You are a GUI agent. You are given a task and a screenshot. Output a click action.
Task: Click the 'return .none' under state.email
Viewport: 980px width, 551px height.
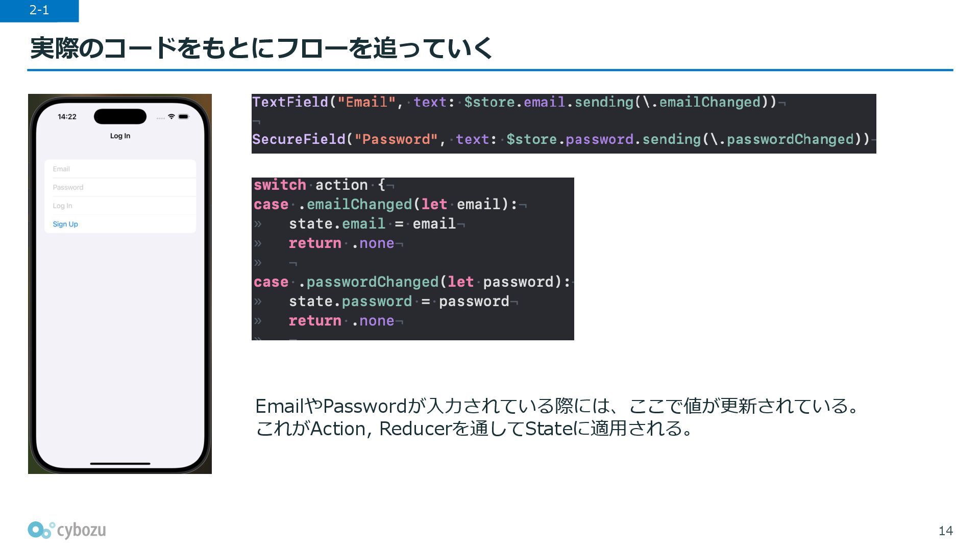coord(341,243)
